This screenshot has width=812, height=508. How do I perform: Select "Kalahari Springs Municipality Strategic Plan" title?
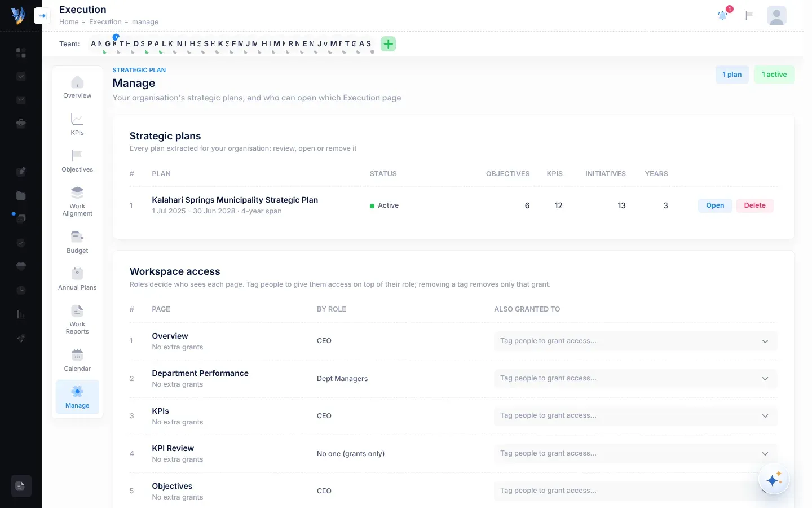point(235,200)
